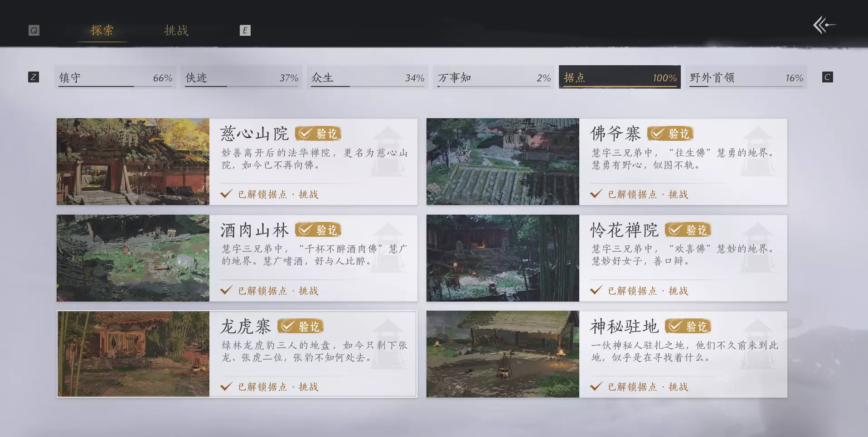Click the unlocked checkmark in 怜花禅院 card
The width and height of the screenshot is (868, 437).
[596, 290]
